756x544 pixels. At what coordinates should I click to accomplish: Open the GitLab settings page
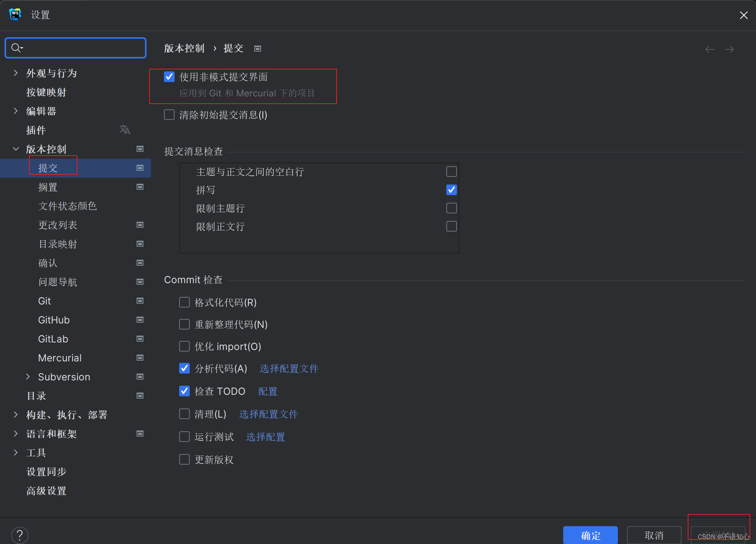(53, 339)
